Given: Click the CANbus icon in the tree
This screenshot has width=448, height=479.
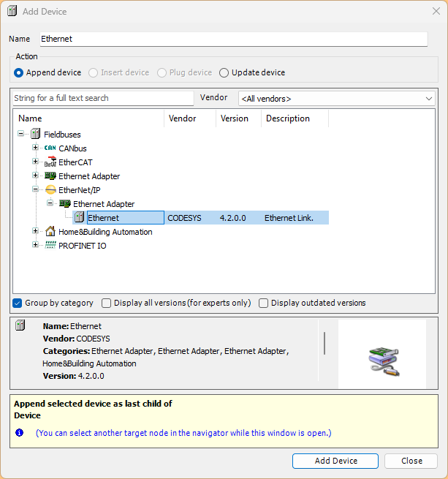Looking at the screenshot, I should (50, 148).
